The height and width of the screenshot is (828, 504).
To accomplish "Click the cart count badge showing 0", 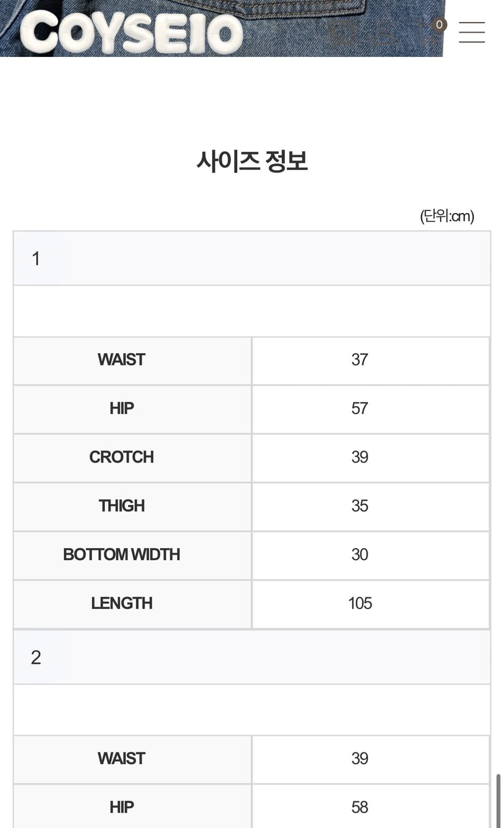I will point(439,25).
